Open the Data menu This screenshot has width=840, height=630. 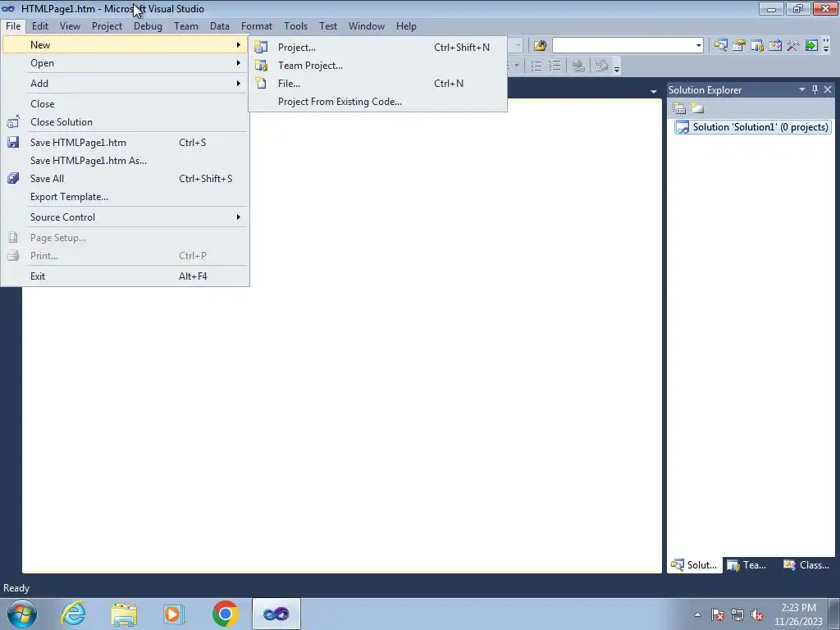point(220,25)
